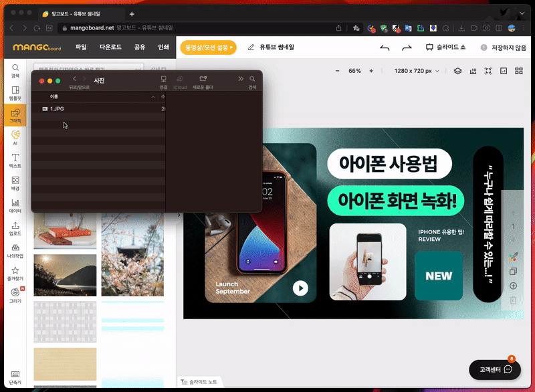Open the 템플릿 templates sidebar panel

click(x=15, y=93)
